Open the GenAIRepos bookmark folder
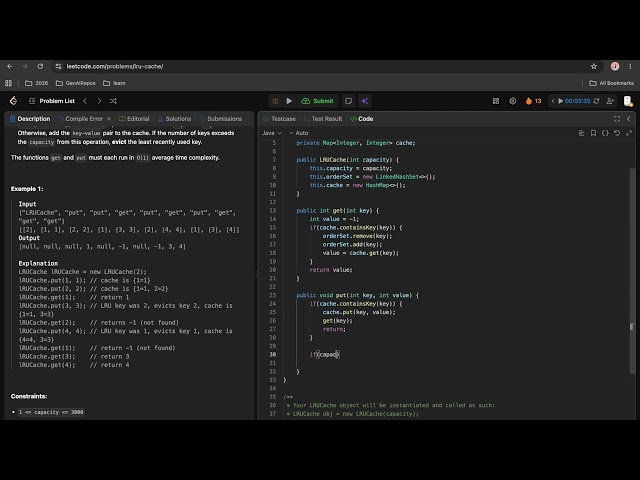The image size is (640, 480). [x=76, y=83]
